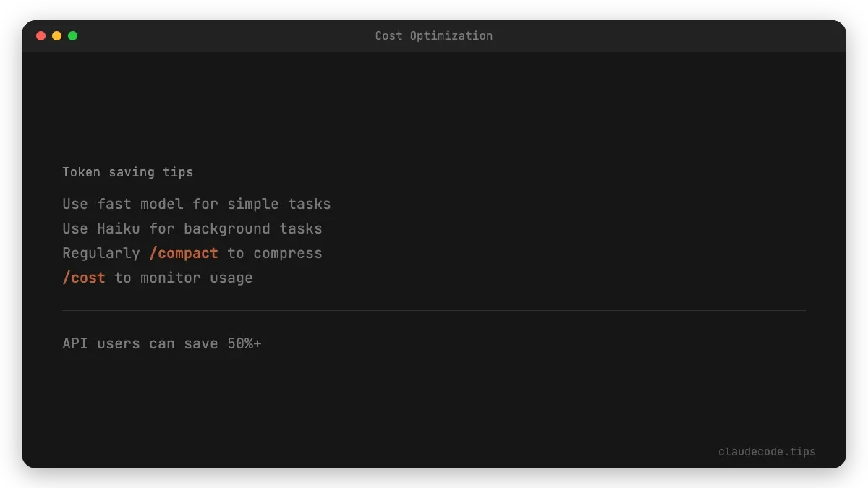Screen dimensions: 868x488
Task: Click the horizontal divider line
Action: 433,310
